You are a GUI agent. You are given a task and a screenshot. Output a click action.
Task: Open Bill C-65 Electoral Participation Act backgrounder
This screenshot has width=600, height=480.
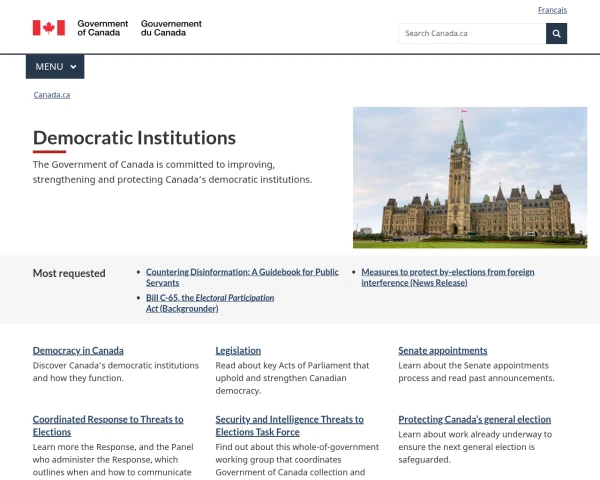pyautogui.click(x=210, y=303)
